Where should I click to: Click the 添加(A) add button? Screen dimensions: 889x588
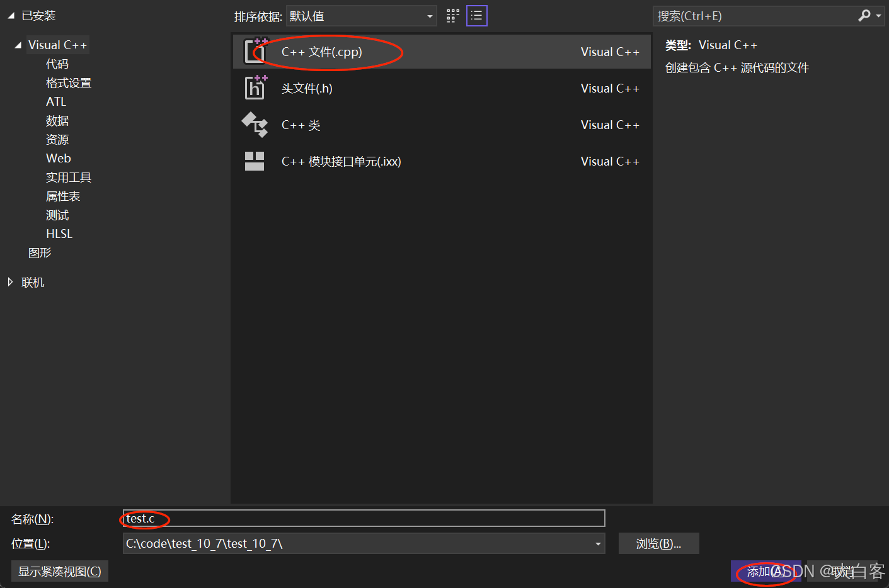point(766,572)
